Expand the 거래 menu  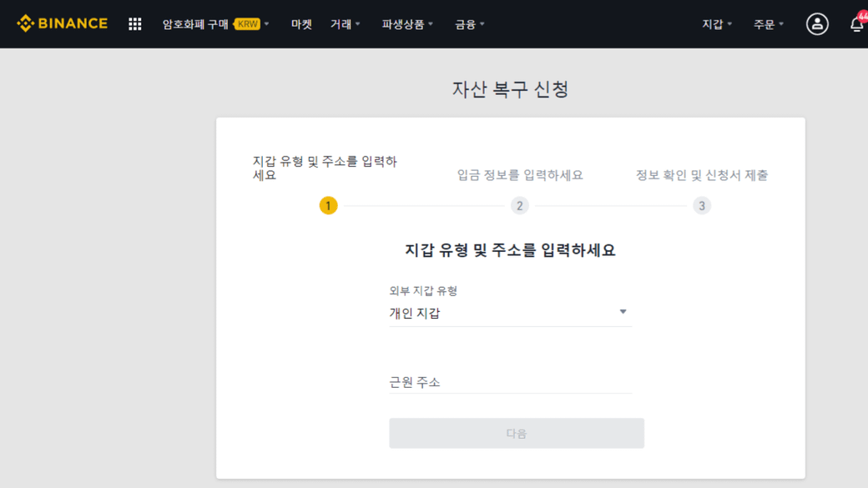pyautogui.click(x=345, y=24)
